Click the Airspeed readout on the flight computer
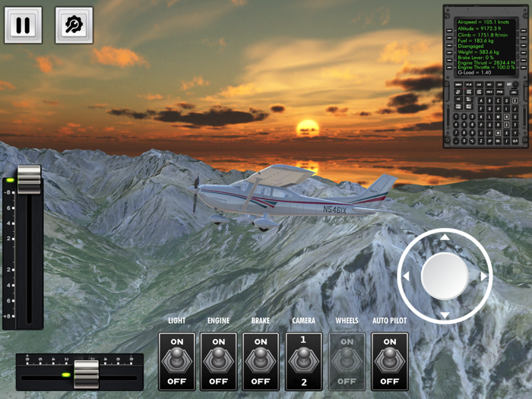 point(483,22)
